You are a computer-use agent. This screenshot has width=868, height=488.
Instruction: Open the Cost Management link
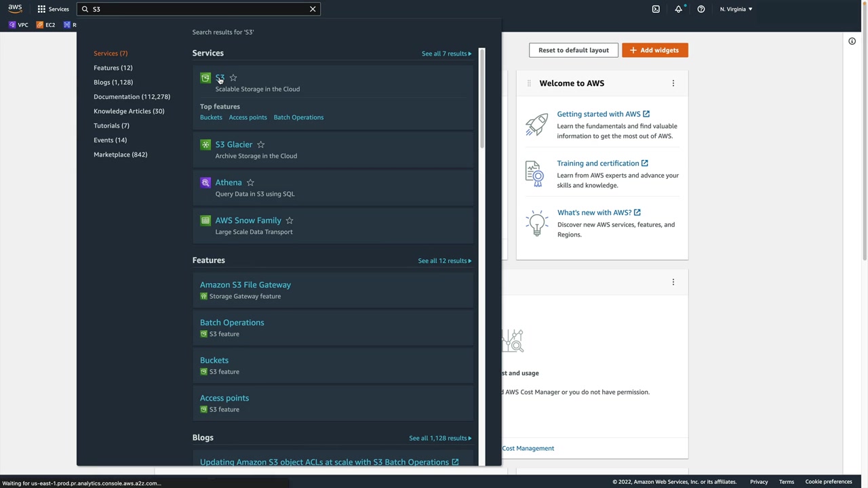pyautogui.click(x=528, y=449)
